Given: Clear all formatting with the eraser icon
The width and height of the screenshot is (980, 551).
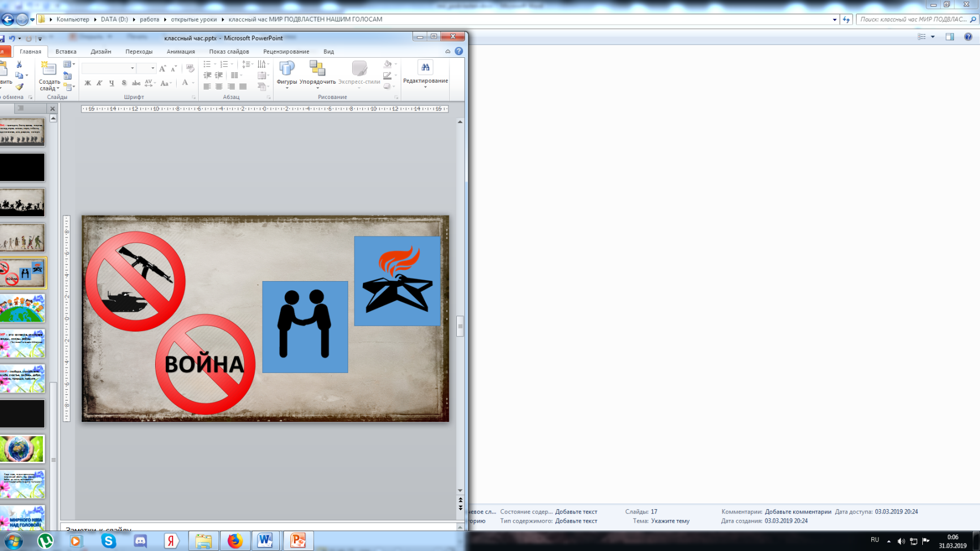Looking at the screenshot, I should (190, 68).
